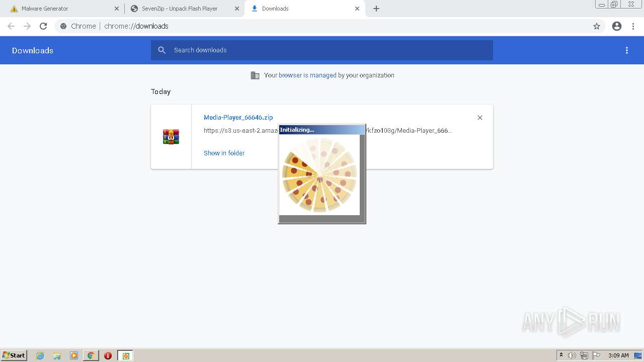Click the WinRAR archive file icon
Viewport: 644px width, 362px height.
tap(171, 137)
